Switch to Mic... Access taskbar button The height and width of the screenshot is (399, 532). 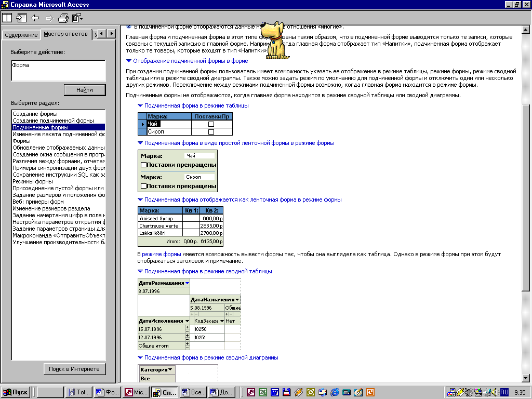136,392
